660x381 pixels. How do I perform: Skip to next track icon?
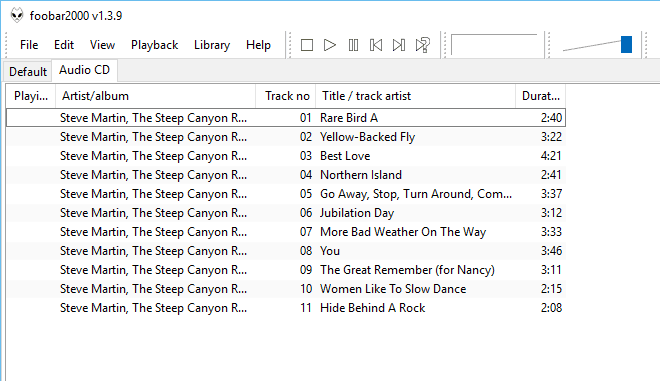[399, 45]
